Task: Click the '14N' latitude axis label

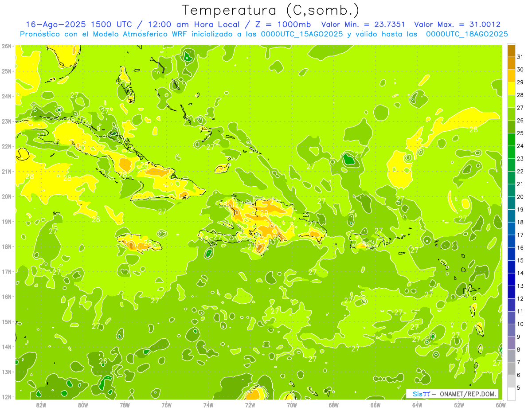Action: pyautogui.click(x=7, y=347)
